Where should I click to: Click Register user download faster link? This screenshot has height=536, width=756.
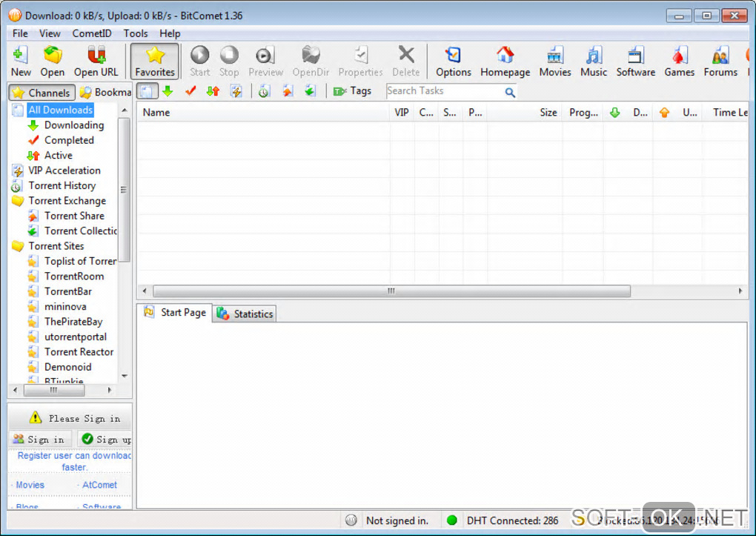(x=74, y=461)
